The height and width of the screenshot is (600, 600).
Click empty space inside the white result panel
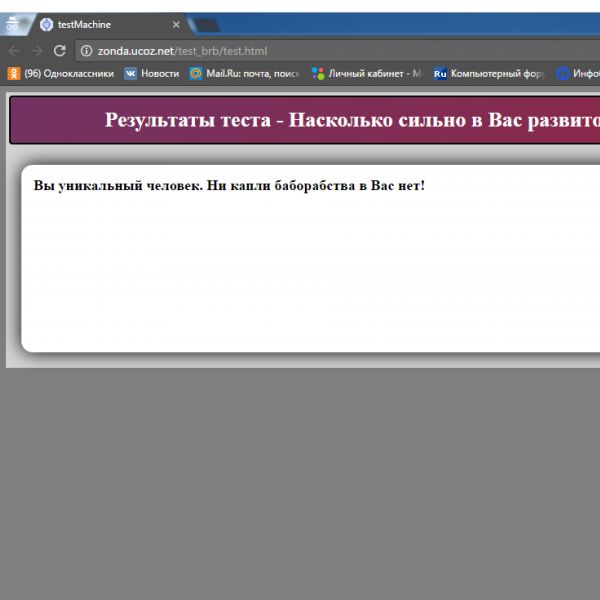300,280
